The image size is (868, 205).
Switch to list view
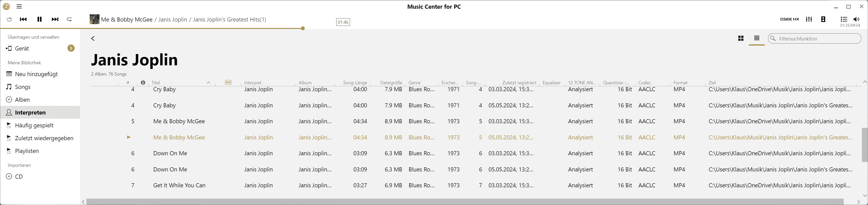click(757, 38)
